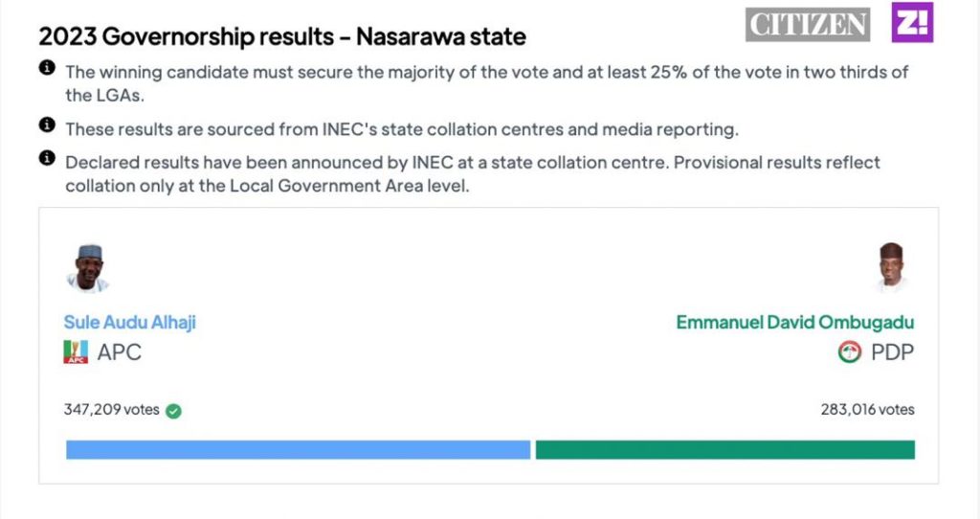Click the blue APC vote bar
Viewport: 980px width, 519px height.
(298, 450)
